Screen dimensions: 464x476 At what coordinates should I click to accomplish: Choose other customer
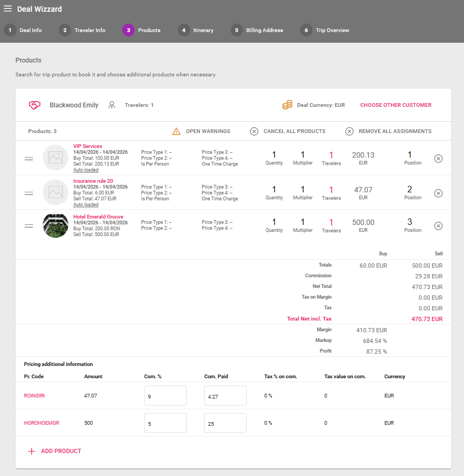(396, 105)
